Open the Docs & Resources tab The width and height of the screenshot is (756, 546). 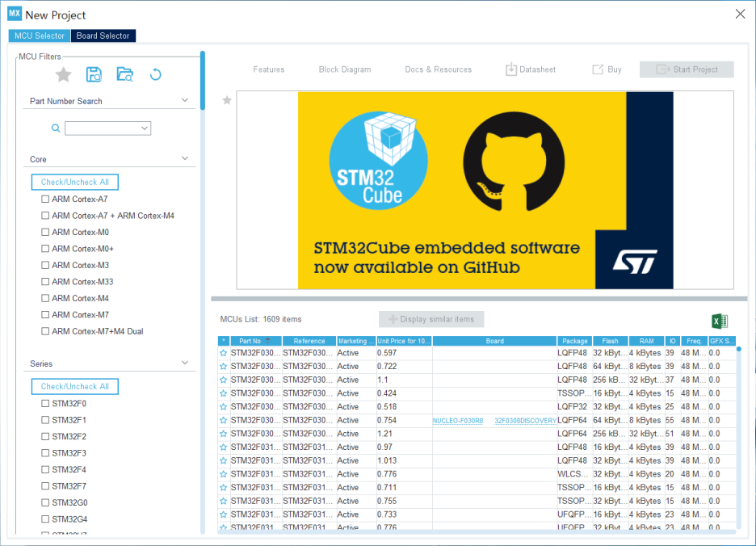439,69
